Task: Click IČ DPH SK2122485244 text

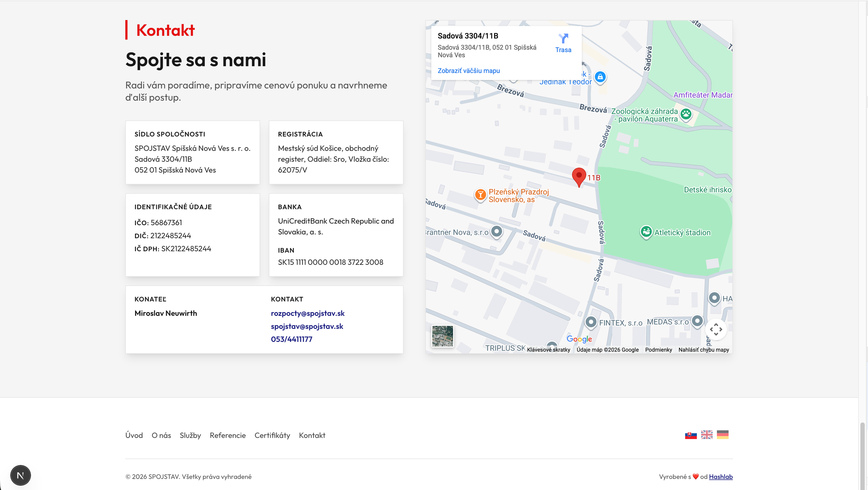Action: (x=173, y=249)
